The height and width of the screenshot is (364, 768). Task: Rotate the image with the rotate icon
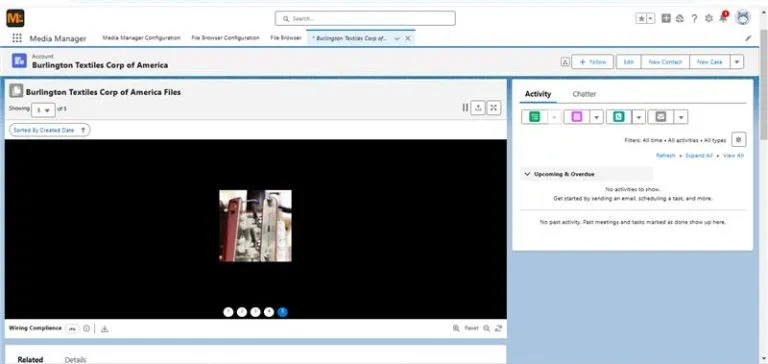499,328
